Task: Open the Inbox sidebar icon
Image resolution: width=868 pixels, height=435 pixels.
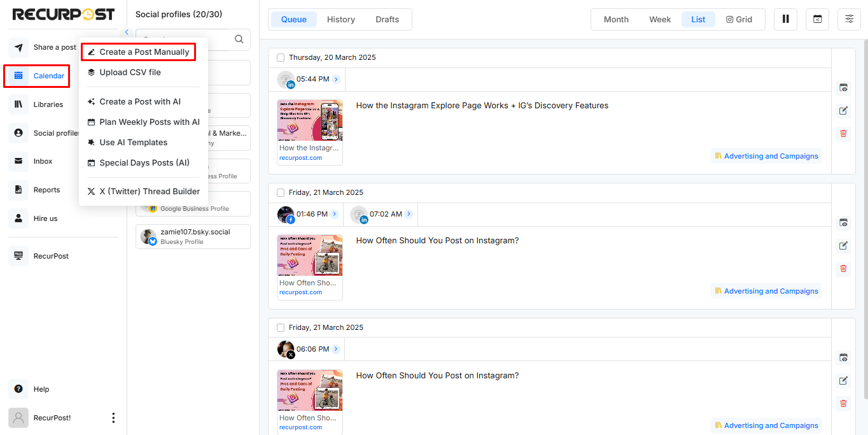Action: [x=18, y=161]
